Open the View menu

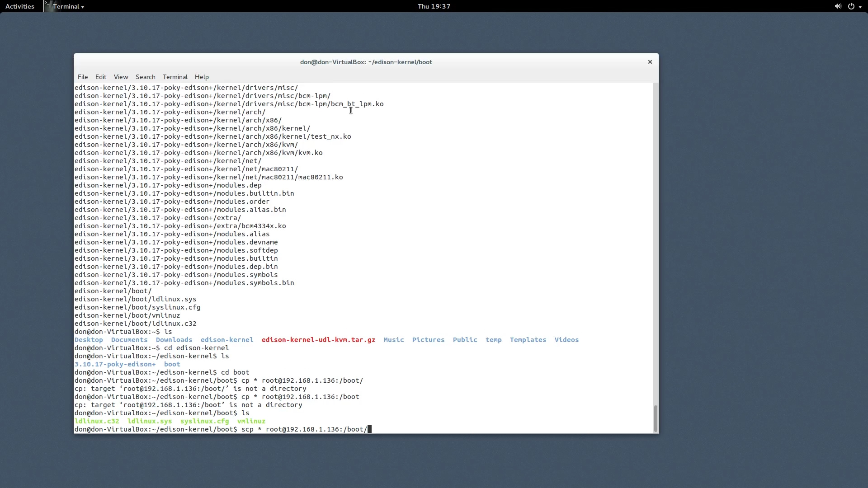(121, 77)
